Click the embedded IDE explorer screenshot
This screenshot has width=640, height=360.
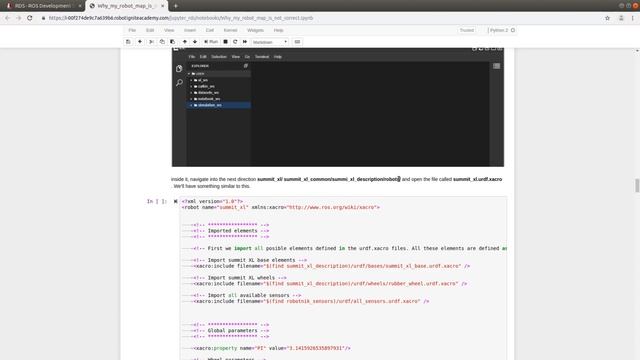coord(338,107)
